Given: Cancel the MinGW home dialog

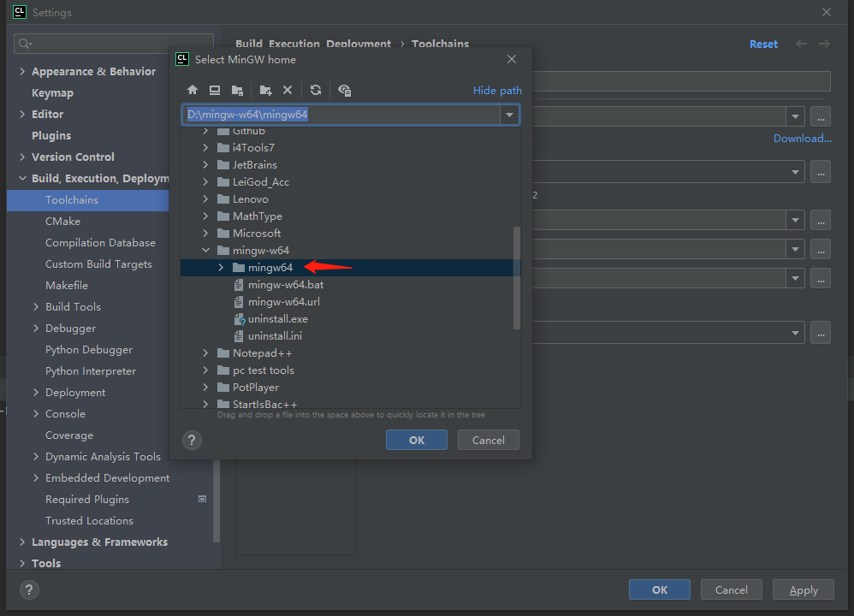Looking at the screenshot, I should pyautogui.click(x=489, y=440).
